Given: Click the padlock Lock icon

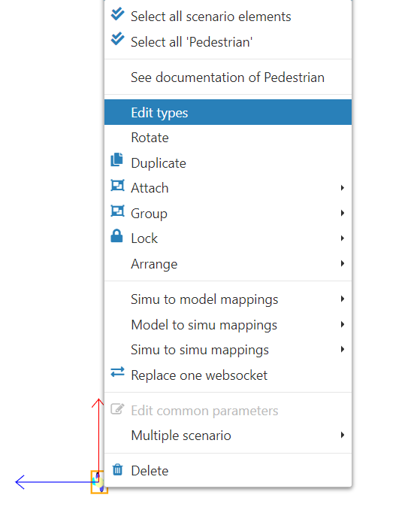Looking at the screenshot, I should (x=116, y=235).
